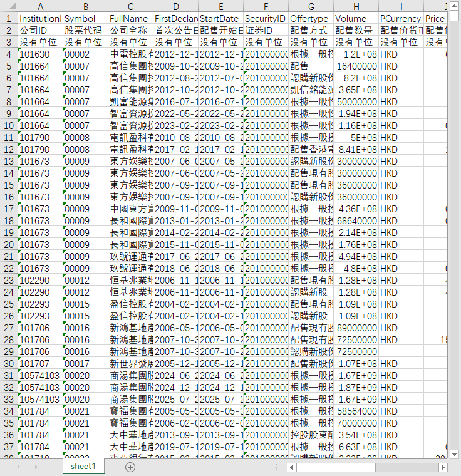Select column D header
The image size is (461, 476).
pyautogui.click(x=175, y=6)
